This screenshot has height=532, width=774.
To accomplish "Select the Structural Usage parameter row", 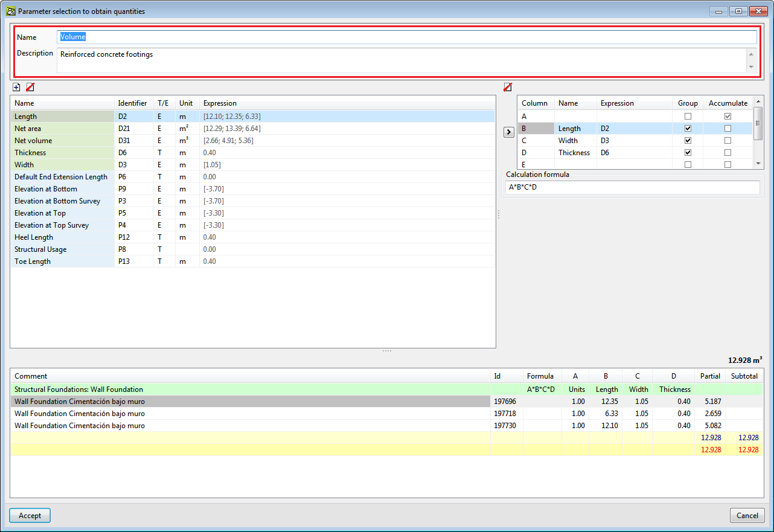I will click(252, 249).
